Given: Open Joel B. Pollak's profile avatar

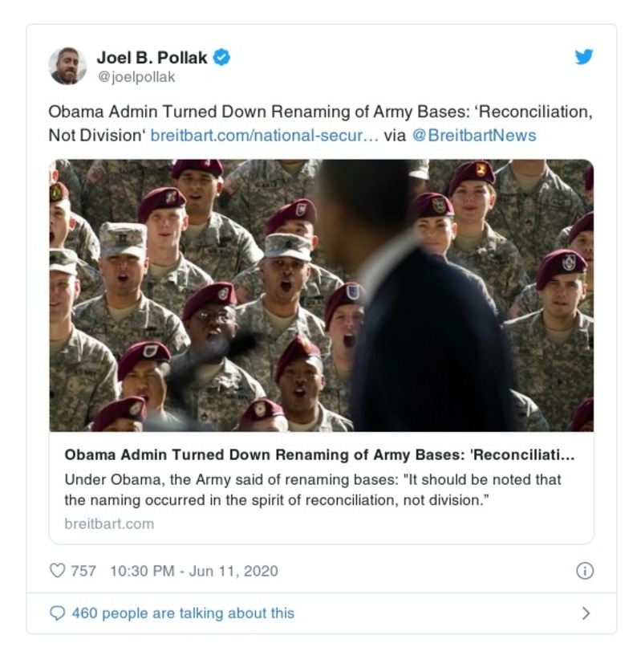Looking at the screenshot, I should coord(67,66).
